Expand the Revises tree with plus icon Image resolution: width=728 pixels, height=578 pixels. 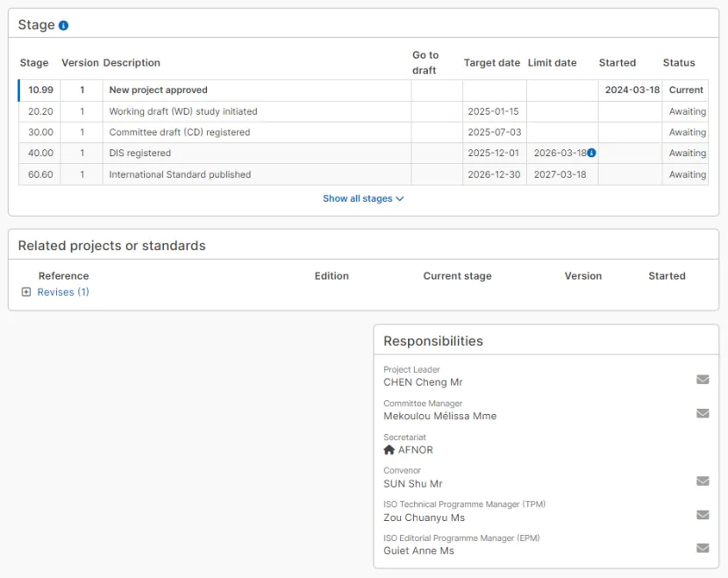point(26,292)
